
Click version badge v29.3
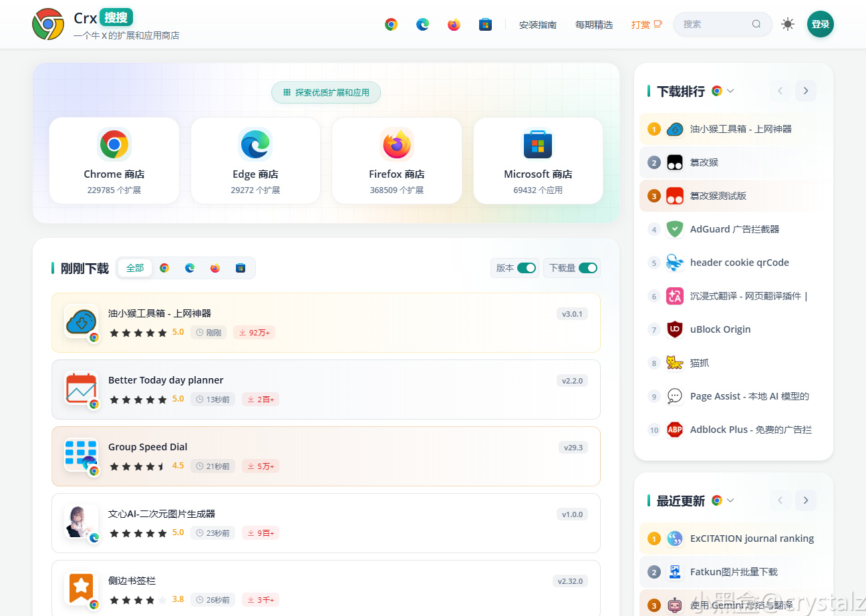[x=573, y=448]
